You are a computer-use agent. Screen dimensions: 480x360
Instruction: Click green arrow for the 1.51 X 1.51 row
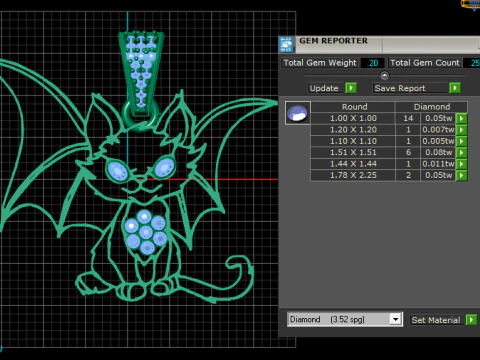coord(462,152)
